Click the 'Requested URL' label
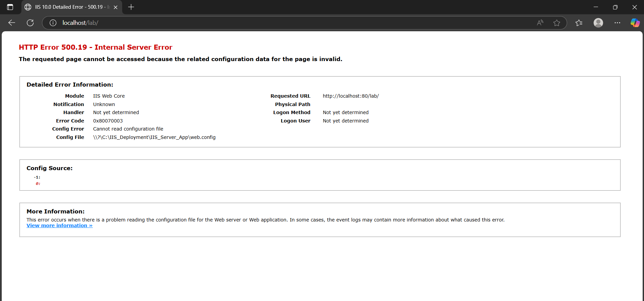 tap(291, 96)
